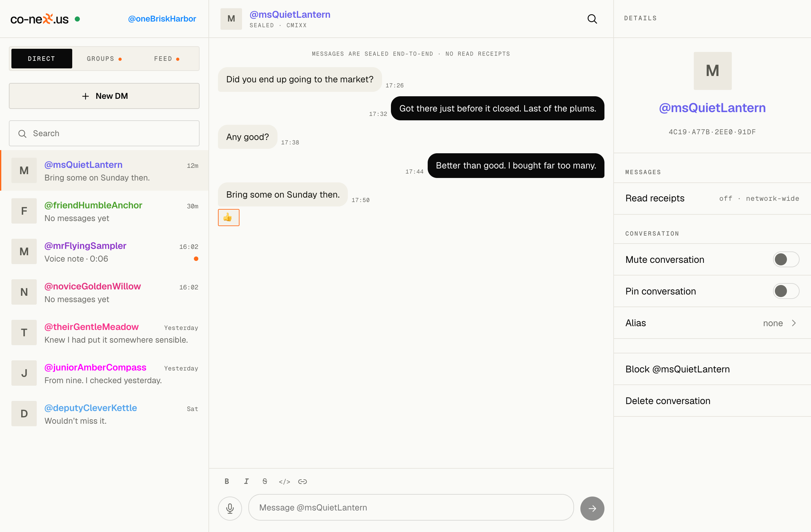Click the 'SEALED · CMIXX' status text
The image size is (811, 532).
278,25
